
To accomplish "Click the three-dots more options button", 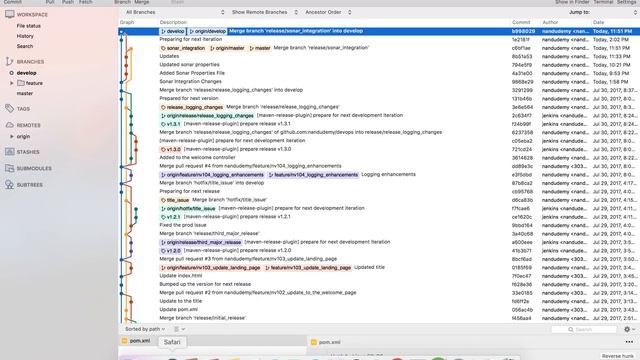I will [x=629, y=342].
